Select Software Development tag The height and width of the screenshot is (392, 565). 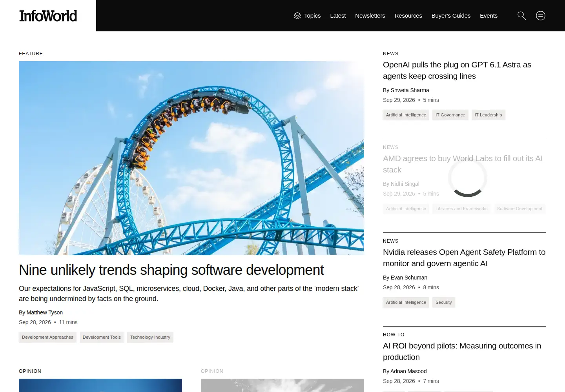519,209
